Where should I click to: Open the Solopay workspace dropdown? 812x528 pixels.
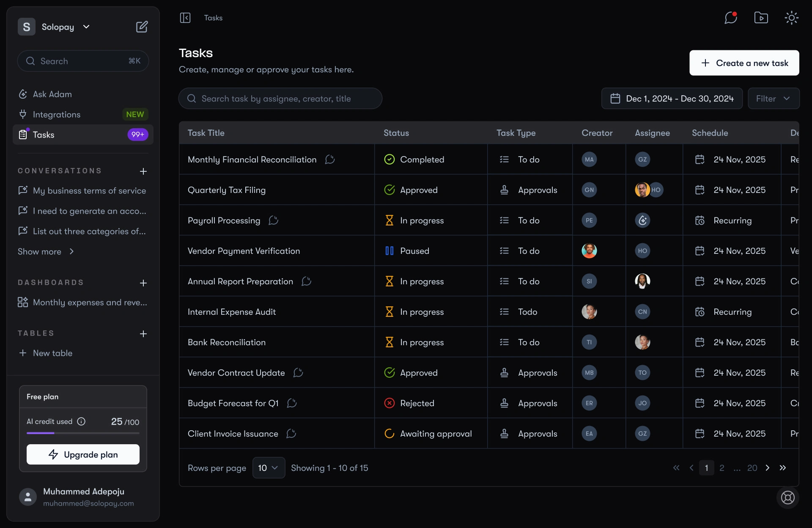[86, 26]
